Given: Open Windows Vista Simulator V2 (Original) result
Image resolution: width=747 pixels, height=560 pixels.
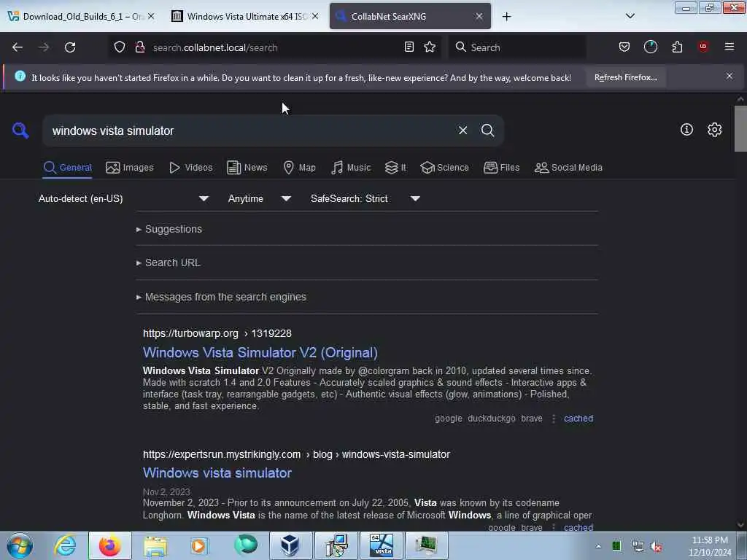Looking at the screenshot, I should [260, 353].
